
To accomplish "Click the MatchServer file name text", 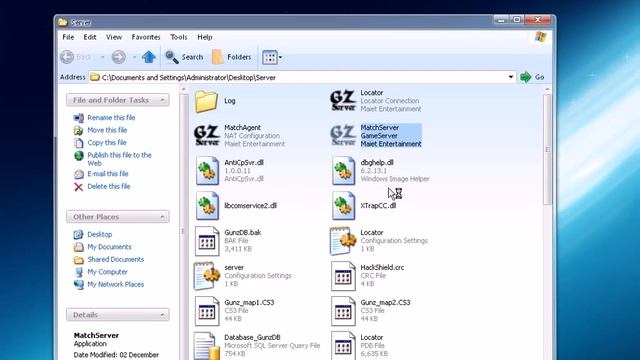I will click(380, 127).
